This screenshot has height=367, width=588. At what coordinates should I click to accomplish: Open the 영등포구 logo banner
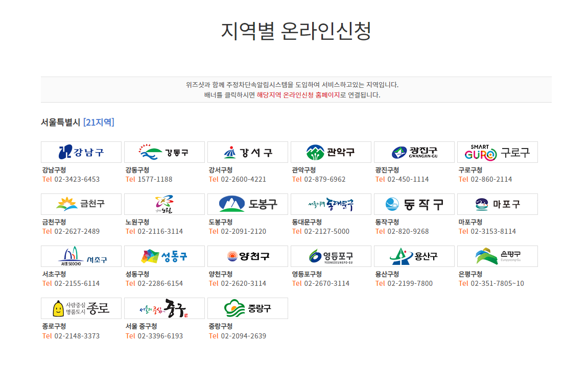click(331, 256)
